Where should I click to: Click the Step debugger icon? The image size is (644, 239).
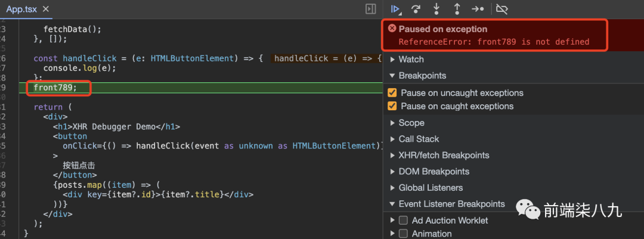(x=478, y=9)
